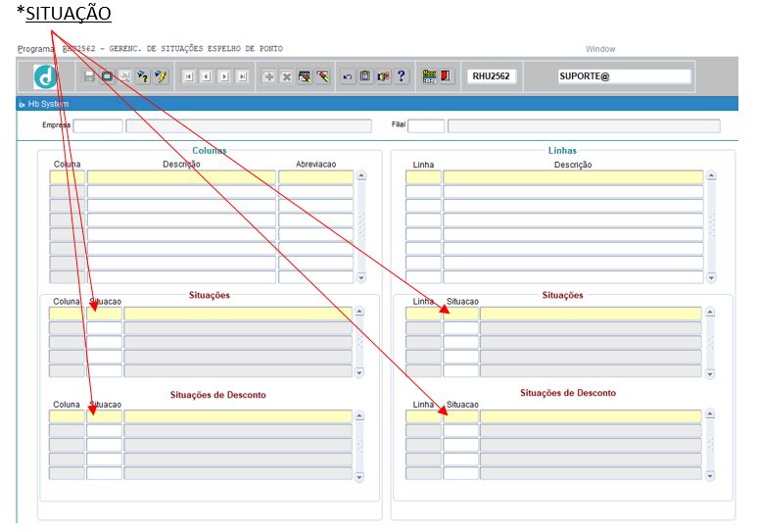Click up arrow of Colunas Situações de Desconto
Image resolution: width=760 pixels, height=532 pixels.
click(359, 415)
